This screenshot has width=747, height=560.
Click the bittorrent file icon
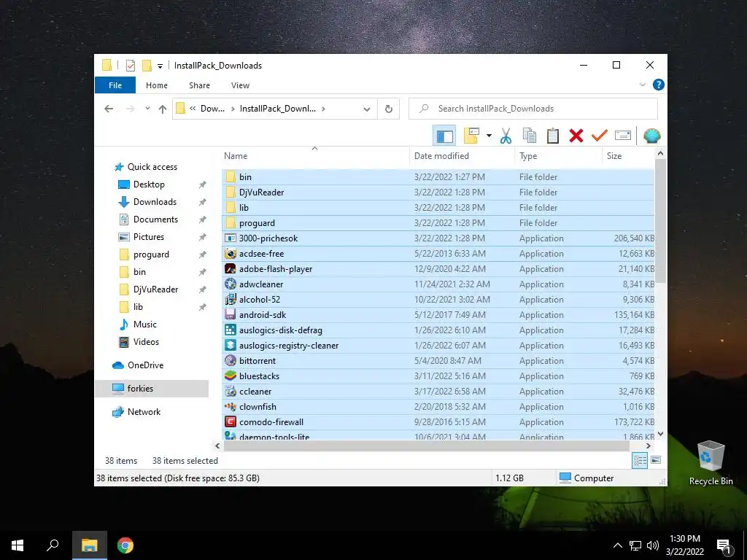pyautogui.click(x=231, y=360)
